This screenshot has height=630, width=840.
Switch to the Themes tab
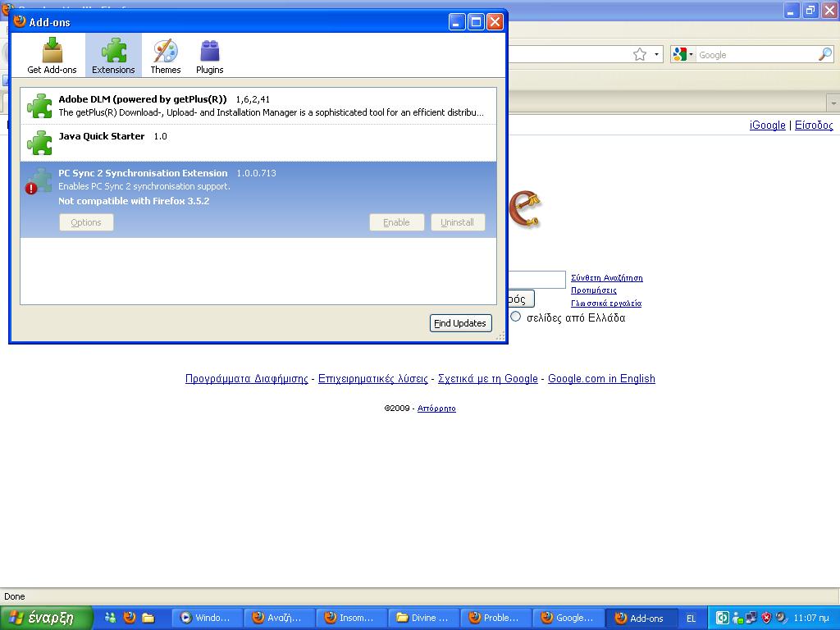(x=165, y=55)
